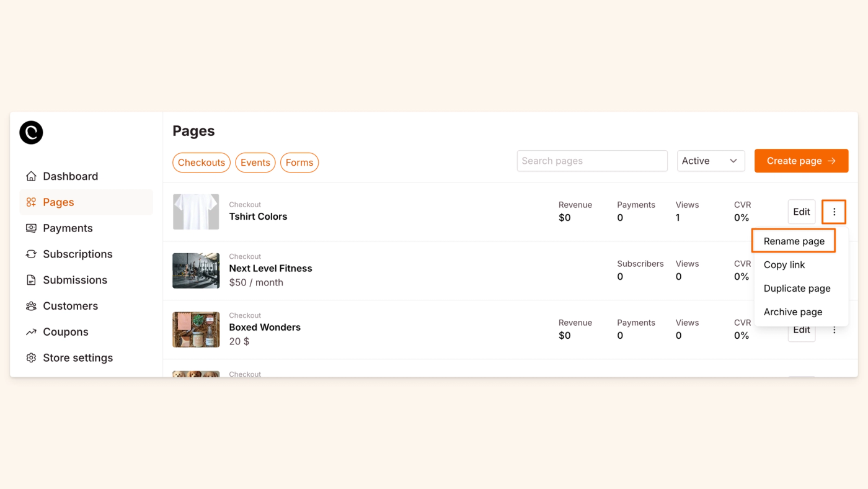Click the Next Level Fitness thumbnail
This screenshot has width=868, height=489.
point(196,271)
